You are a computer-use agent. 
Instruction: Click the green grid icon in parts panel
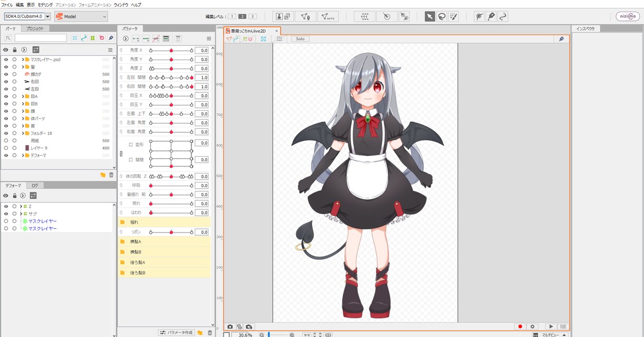pos(92,38)
